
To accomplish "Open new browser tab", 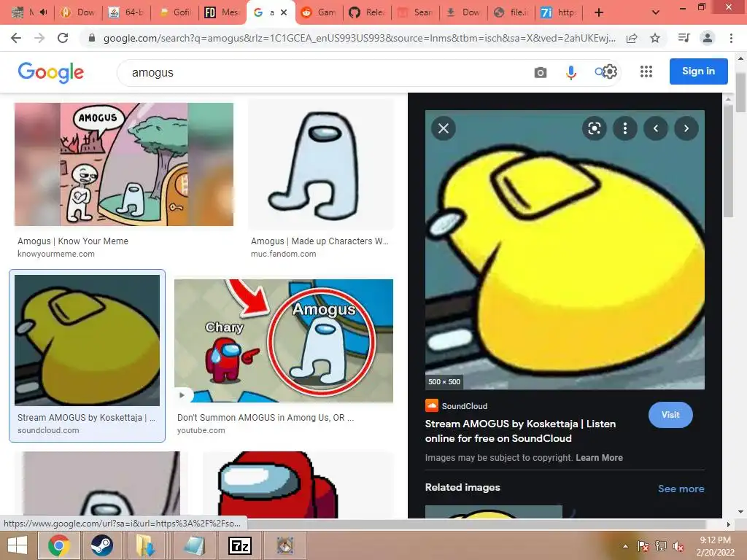I will (599, 12).
